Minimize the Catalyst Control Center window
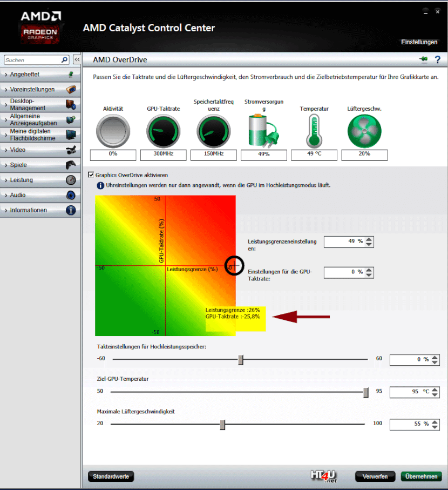 pos(425,12)
